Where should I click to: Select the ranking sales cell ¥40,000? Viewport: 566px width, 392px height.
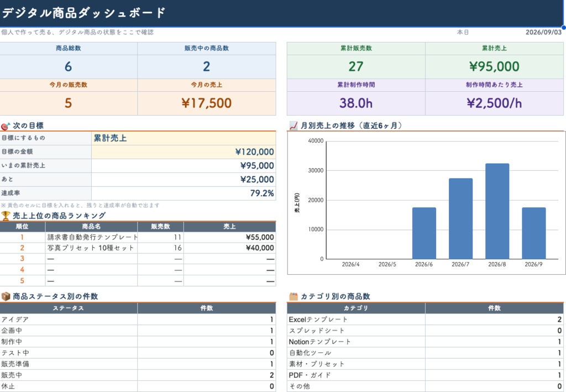(229, 248)
